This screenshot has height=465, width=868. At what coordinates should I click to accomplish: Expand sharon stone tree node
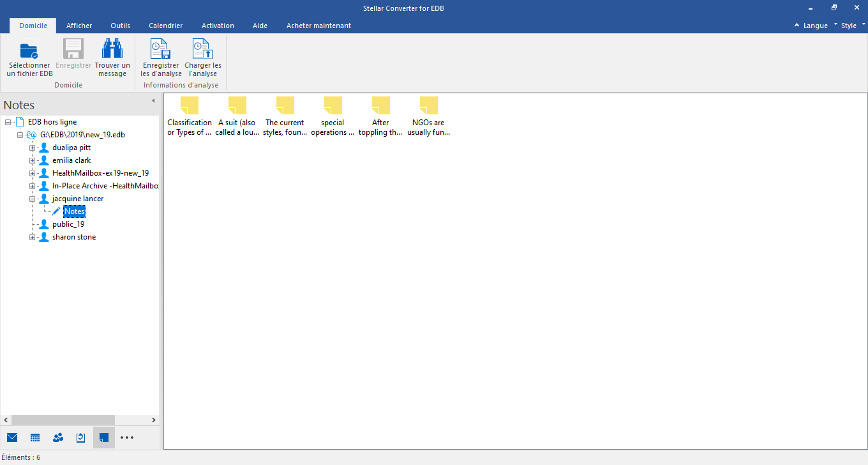[x=32, y=237]
